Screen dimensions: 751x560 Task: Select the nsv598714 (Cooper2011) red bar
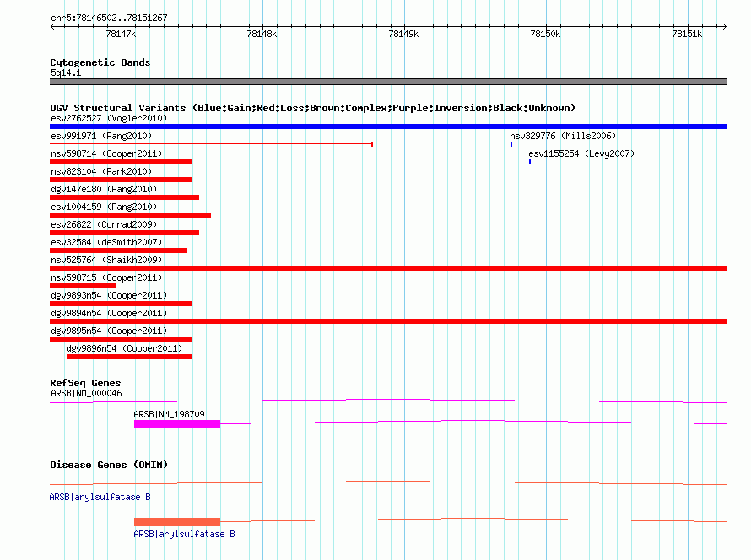click(121, 162)
